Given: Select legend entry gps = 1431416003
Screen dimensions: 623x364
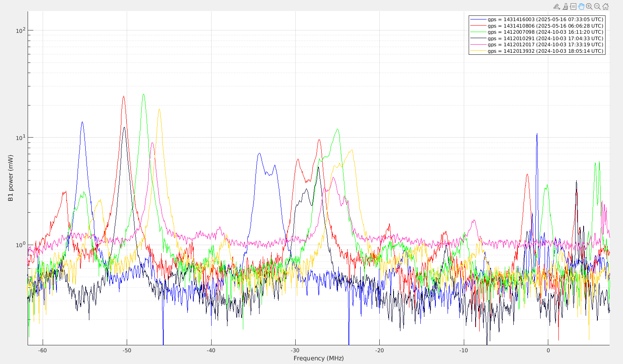Looking at the screenshot, I should click(545, 19).
